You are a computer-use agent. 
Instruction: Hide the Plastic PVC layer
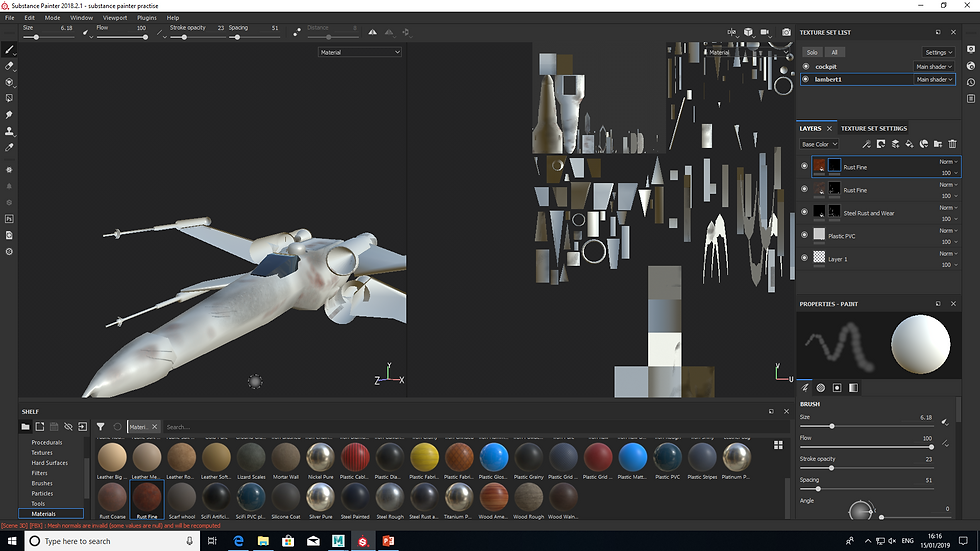804,235
